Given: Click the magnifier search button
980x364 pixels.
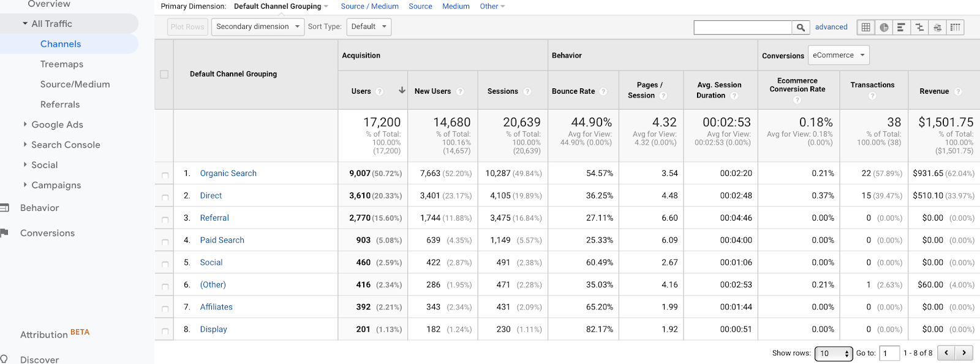Looking at the screenshot, I should pos(801,27).
